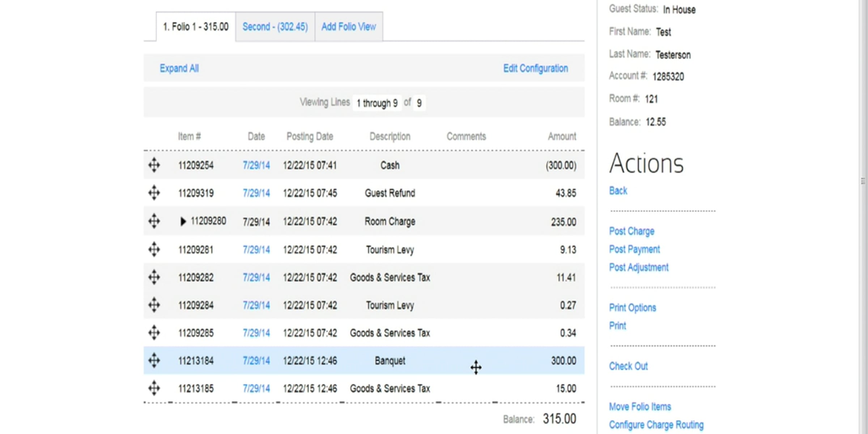Click Post Charge action
This screenshot has width=868, height=434.
pos(631,231)
